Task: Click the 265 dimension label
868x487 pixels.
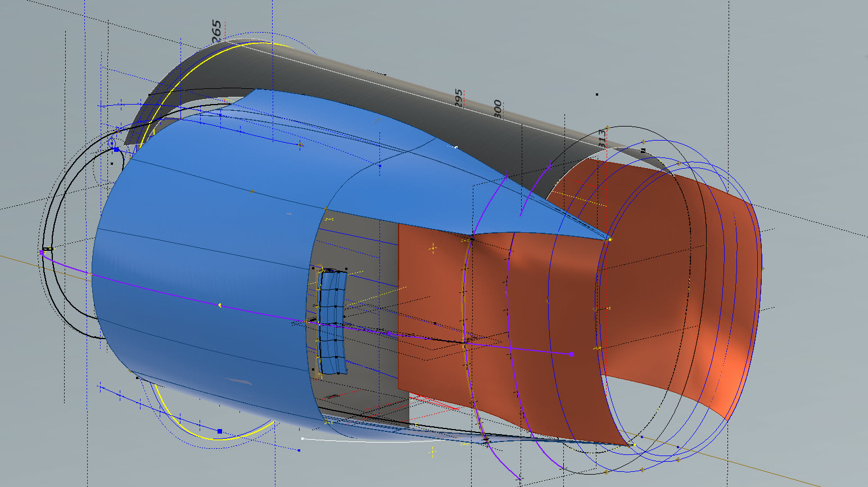Action: [x=216, y=31]
